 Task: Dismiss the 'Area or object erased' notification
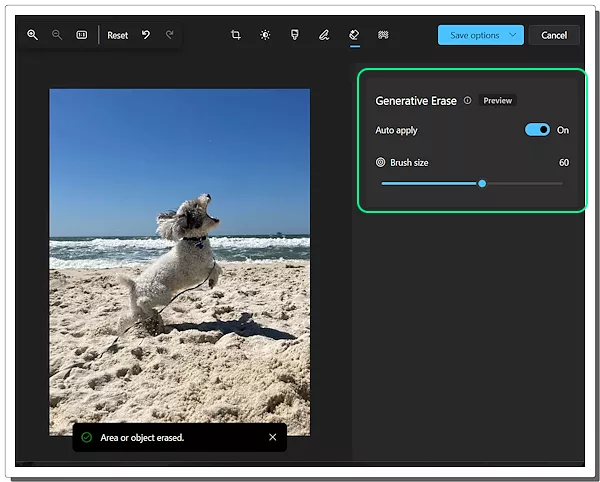(x=273, y=437)
